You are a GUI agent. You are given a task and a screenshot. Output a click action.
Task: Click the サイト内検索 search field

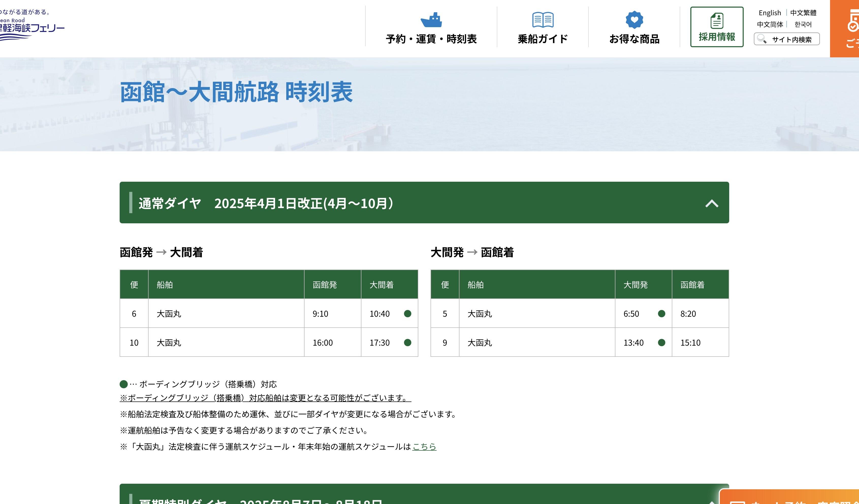(791, 40)
